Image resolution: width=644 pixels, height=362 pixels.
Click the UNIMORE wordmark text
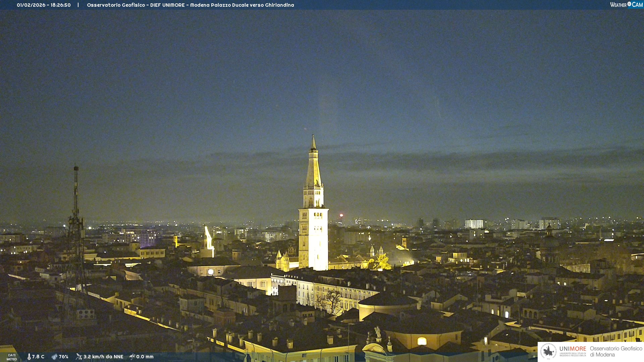click(573, 349)
